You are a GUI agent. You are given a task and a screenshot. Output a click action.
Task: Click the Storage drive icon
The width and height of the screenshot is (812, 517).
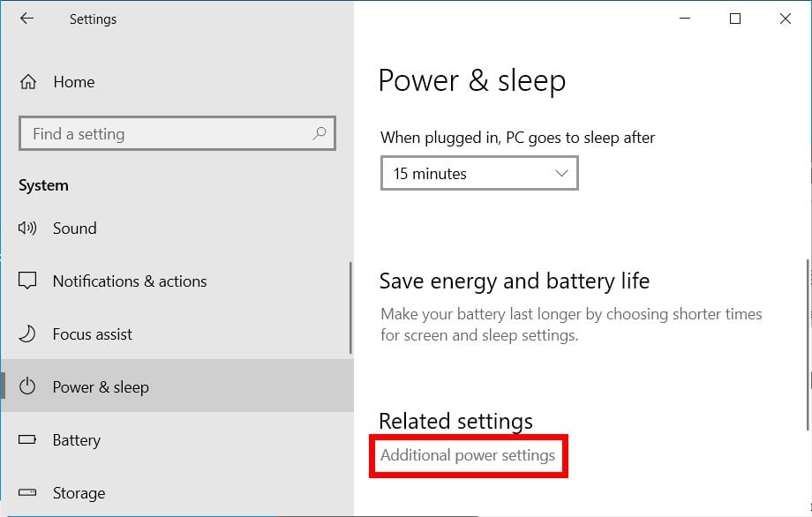pos(27,493)
